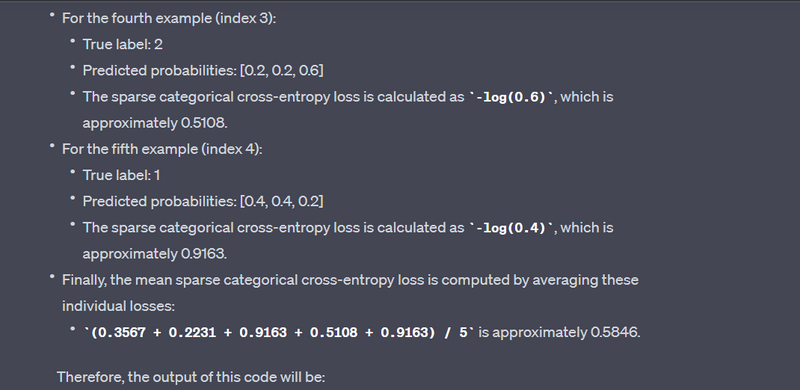Click the 'For the fifth example (index 4)' heading

click(x=162, y=149)
